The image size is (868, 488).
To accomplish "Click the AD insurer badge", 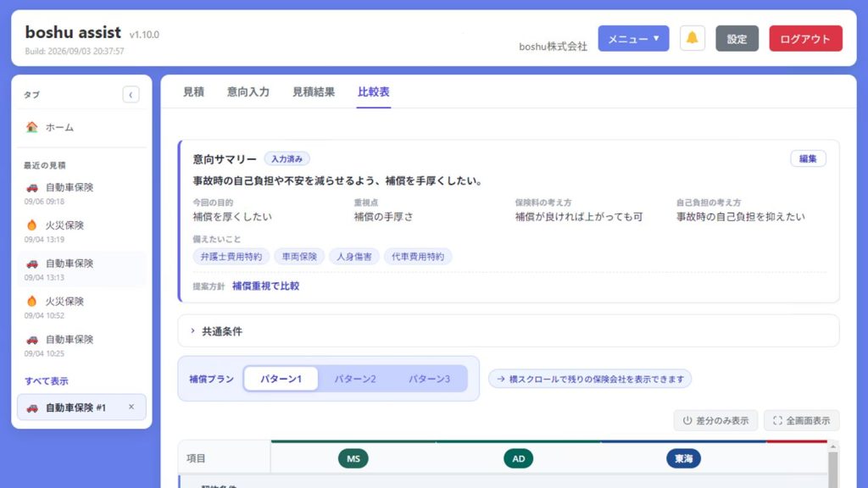I will pos(518,458).
